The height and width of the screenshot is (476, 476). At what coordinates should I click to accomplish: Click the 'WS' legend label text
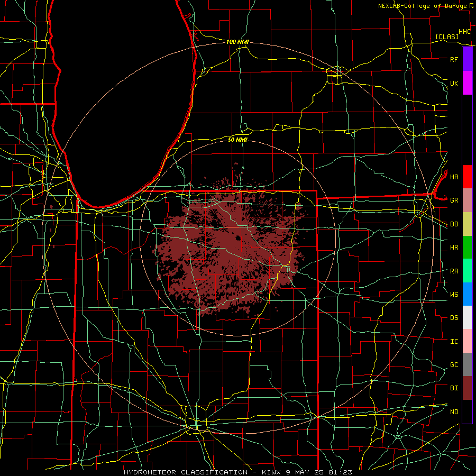click(x=454, y=294)
